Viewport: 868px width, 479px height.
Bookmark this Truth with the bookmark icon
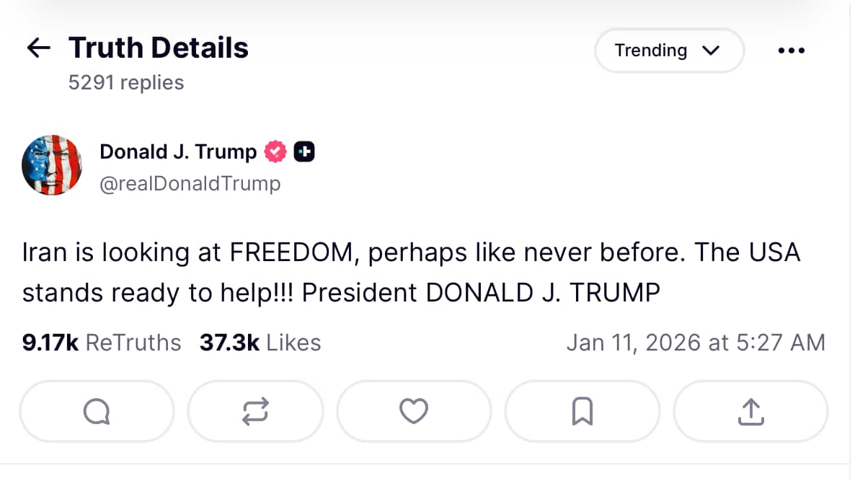click(582, 411)
